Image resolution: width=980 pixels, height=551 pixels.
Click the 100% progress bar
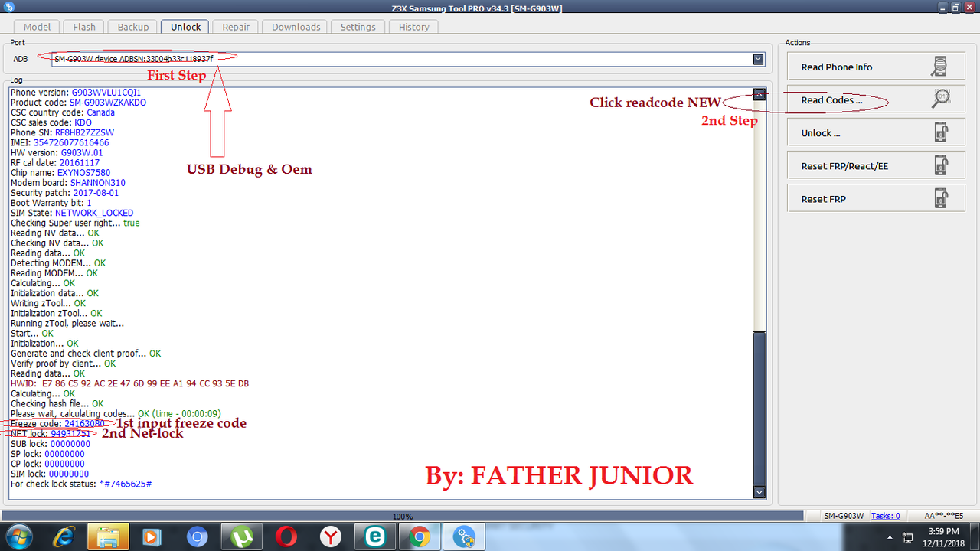pos(403,516)
